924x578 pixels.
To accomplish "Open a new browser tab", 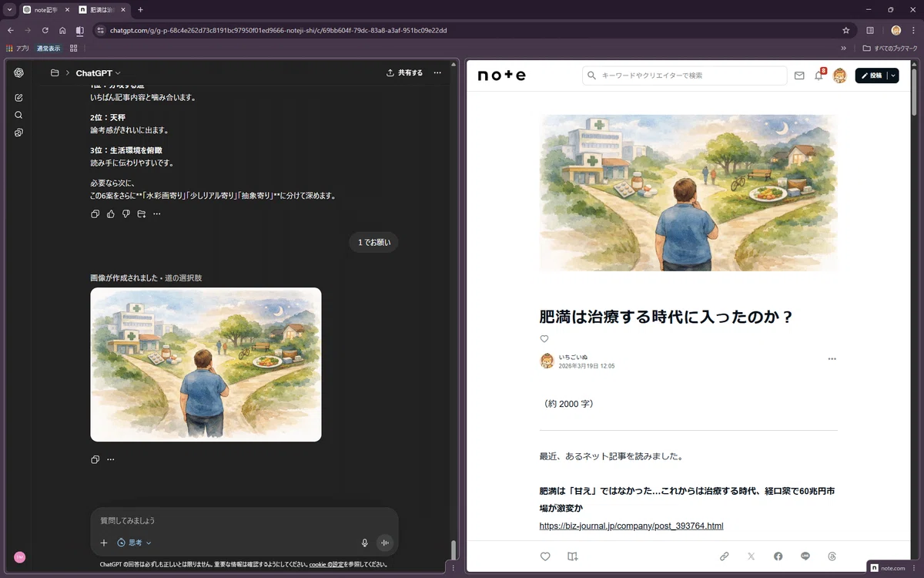I will (x=140, y=10).
